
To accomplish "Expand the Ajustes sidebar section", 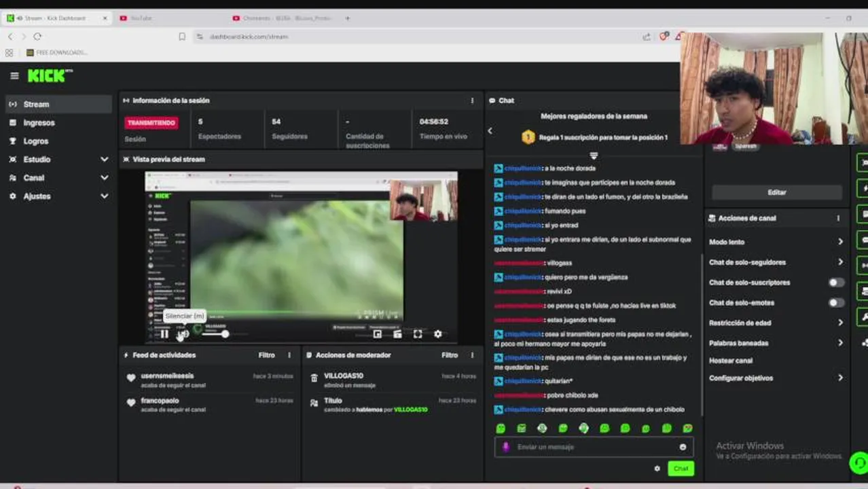I will tap(58, 196).
